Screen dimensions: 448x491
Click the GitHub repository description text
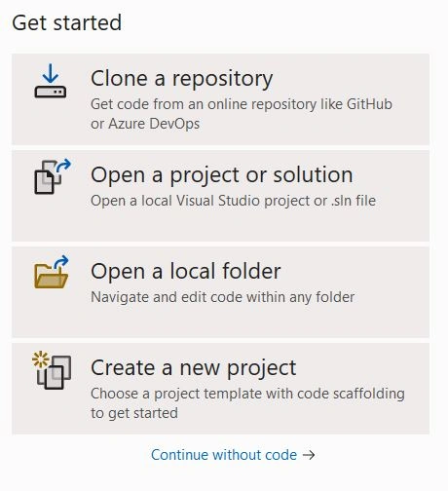(x=242, y=104)
